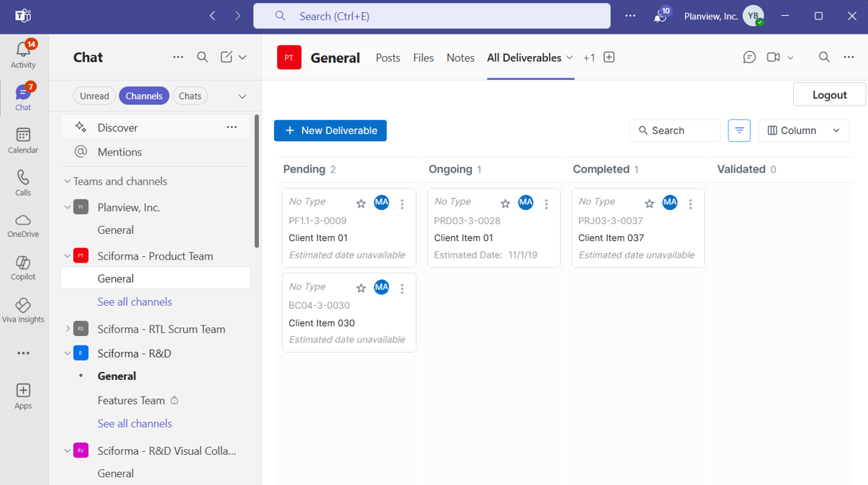Start a video call with camera icon
The width and height of the screenshot is (868, 485).
[x=773, y=58]
